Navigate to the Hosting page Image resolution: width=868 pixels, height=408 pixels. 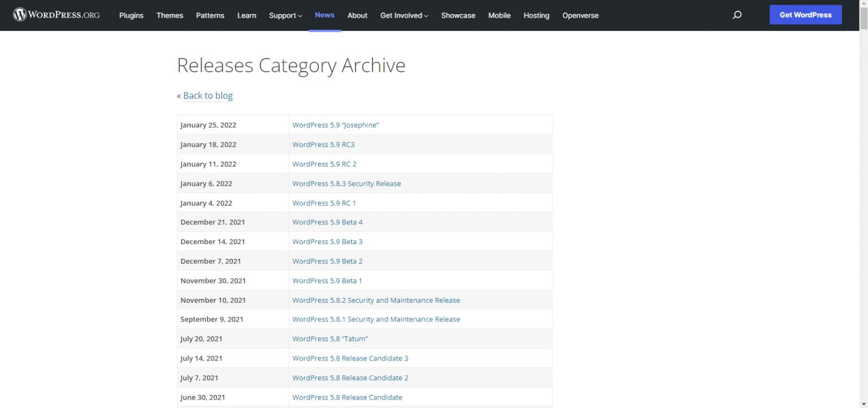tap(536, 15)
